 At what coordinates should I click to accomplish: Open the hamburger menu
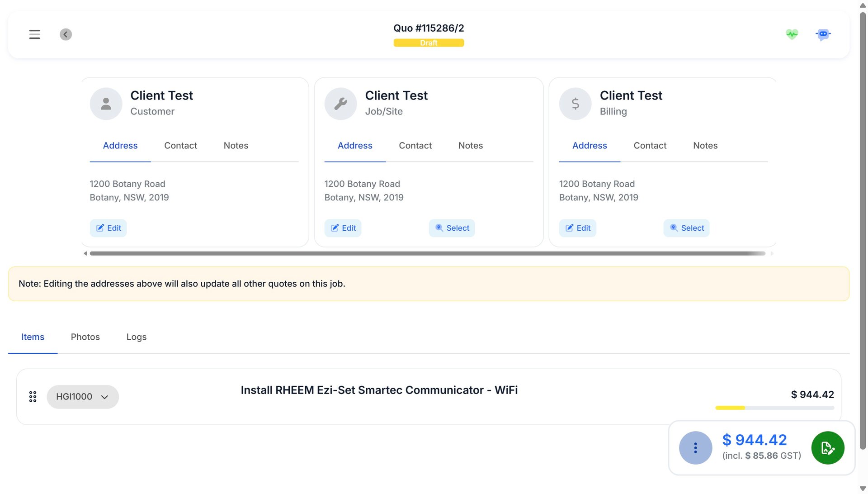(x=34, y=34)
